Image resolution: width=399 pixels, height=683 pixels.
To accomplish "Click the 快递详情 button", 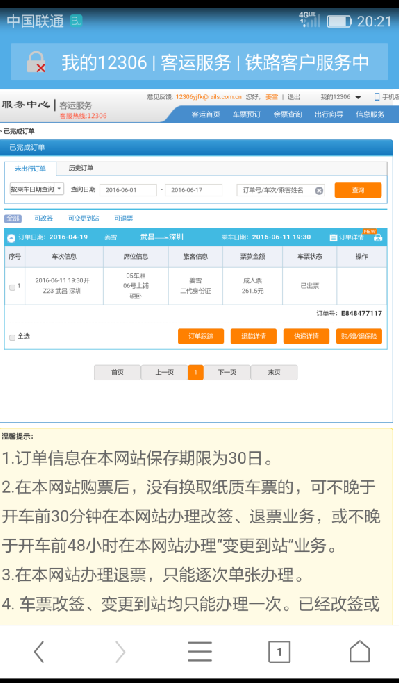I will coord(306,336).
